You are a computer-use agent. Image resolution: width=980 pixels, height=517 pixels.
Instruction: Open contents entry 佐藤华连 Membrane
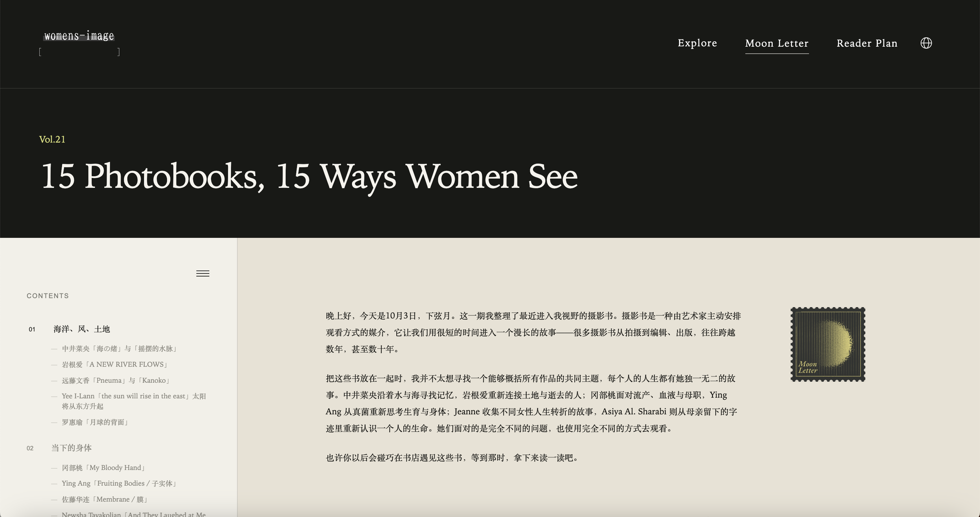click(105, 499)
